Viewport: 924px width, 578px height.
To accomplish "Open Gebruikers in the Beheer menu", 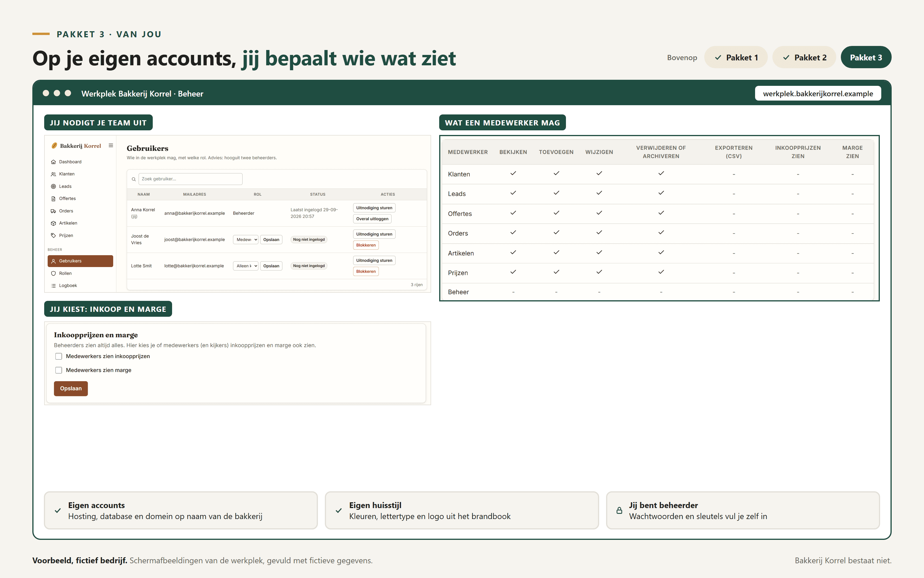I will click(80, 261).
